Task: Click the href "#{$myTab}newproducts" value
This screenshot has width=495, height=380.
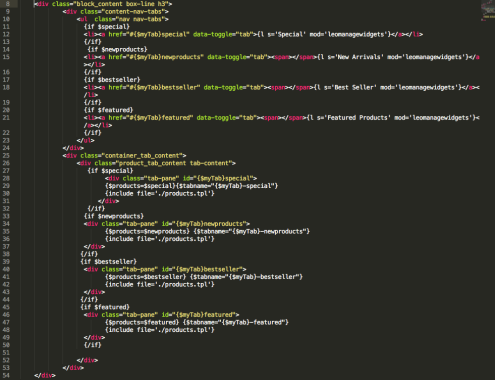Action: click(x=165, y=57)
